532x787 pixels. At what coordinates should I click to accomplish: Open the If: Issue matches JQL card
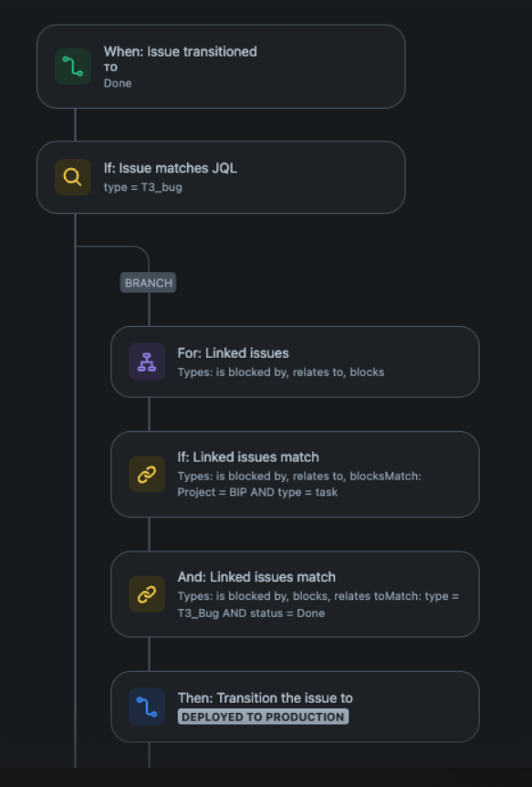point(221,177)
